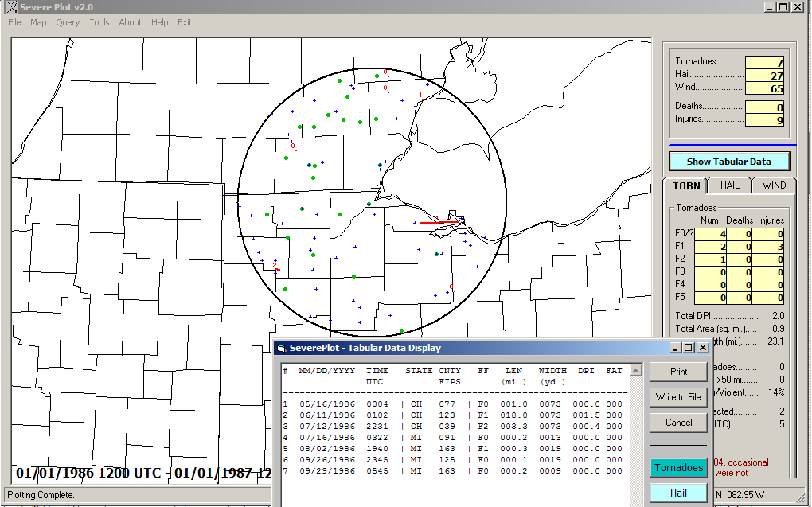Screen dimensions: 812x507
Task: Minimize the Severe Plot main window
Action: (x=771, y=6)
